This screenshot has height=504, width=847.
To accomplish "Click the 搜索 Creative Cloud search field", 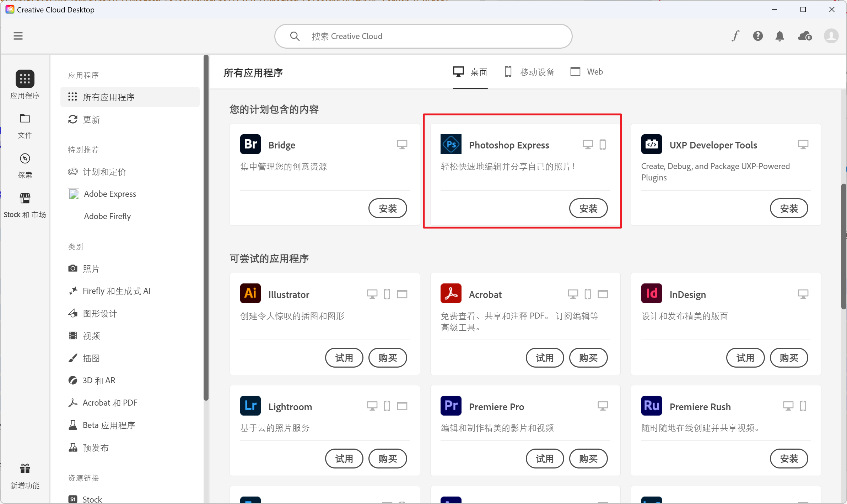I will (x=423, y=36).
